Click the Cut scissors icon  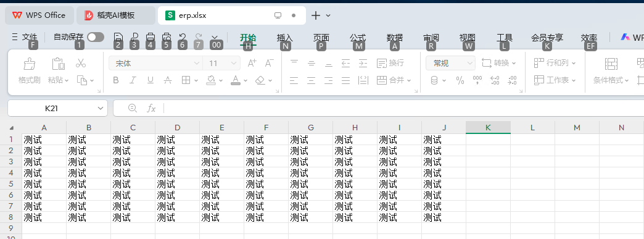pos(80,63)
